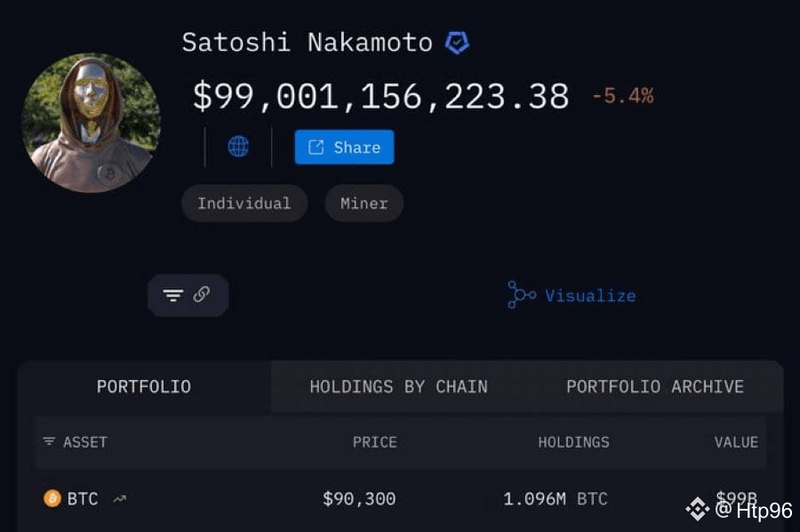Click the Visualize graph node icon
The image size is (800, 532).
pyautogui.click(x=521, y=295)
